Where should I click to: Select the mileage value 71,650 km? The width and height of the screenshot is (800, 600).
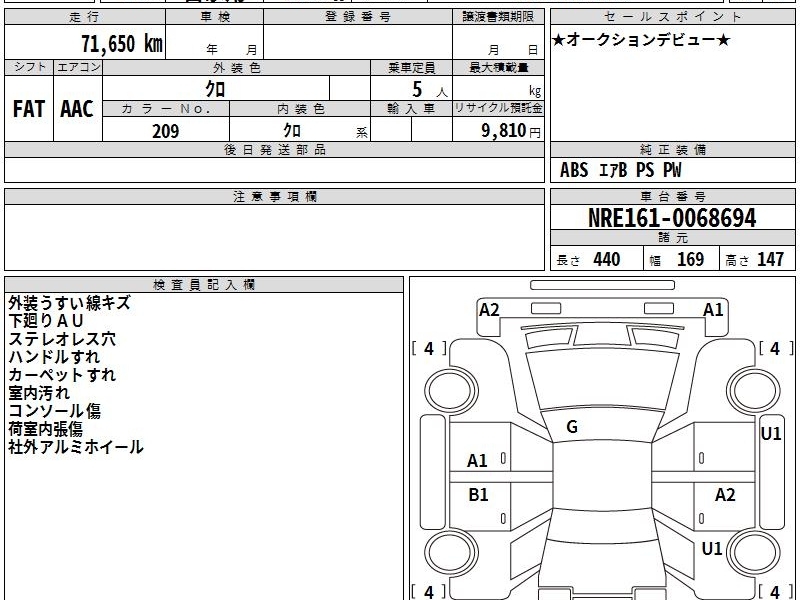tap(122, 43)
